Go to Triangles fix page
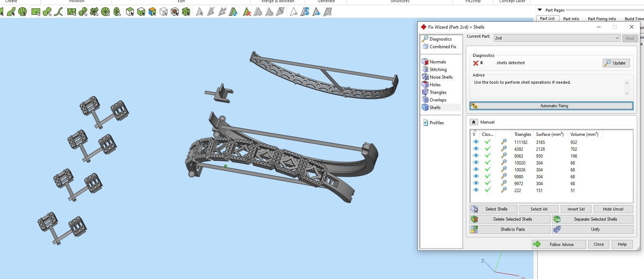644x279 pixels. click(438, 92)
